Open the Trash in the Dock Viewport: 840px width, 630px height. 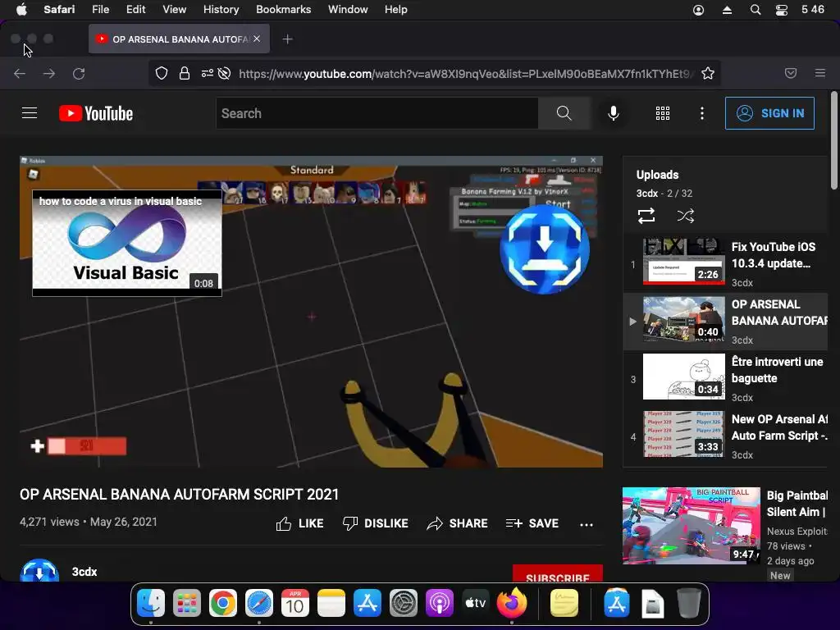[689, 604]
